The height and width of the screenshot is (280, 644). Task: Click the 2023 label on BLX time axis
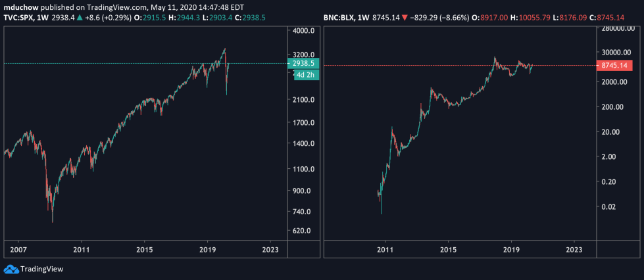[x=574, y=250]
